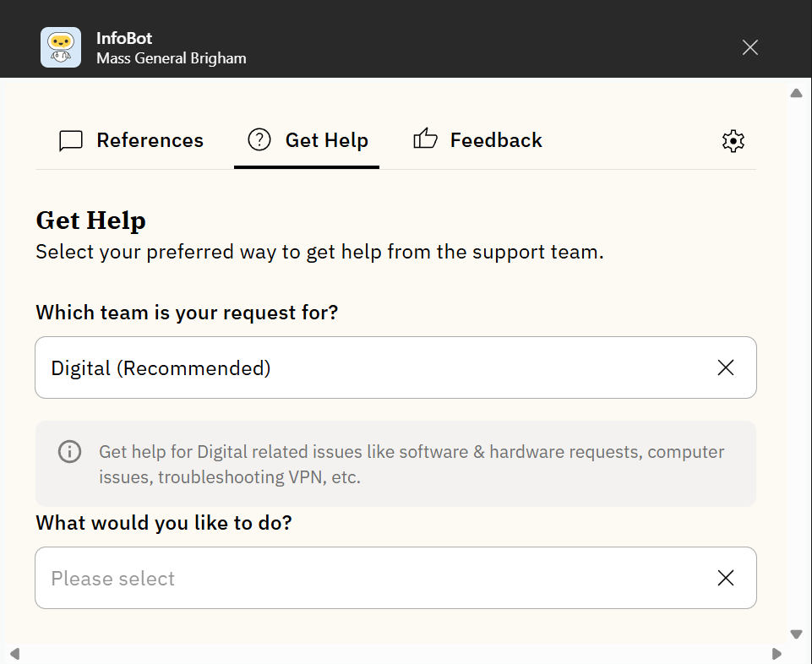Viewport: 812px width, 664px height.
Task: Click the speech bubble icon beside References
Action: pos(71,141)
